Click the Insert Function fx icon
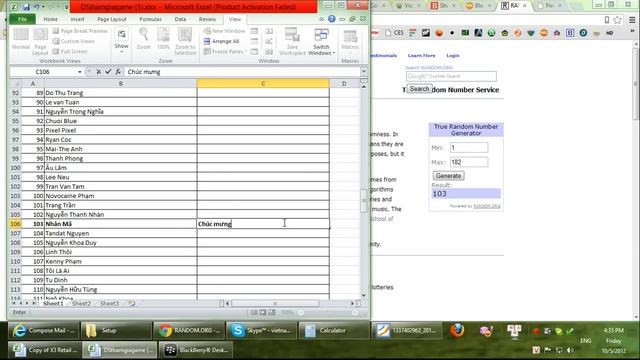This screenshot has height=360, width=640. [118, 72]
